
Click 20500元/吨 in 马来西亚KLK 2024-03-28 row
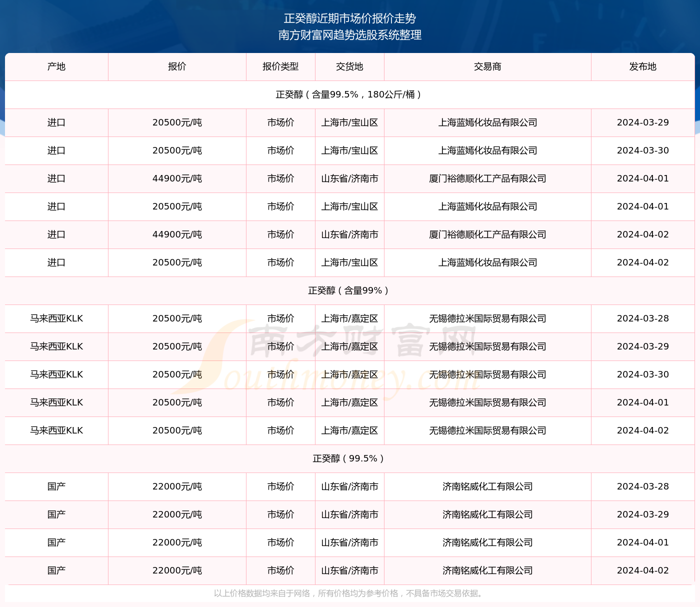[x=177, y=318]
